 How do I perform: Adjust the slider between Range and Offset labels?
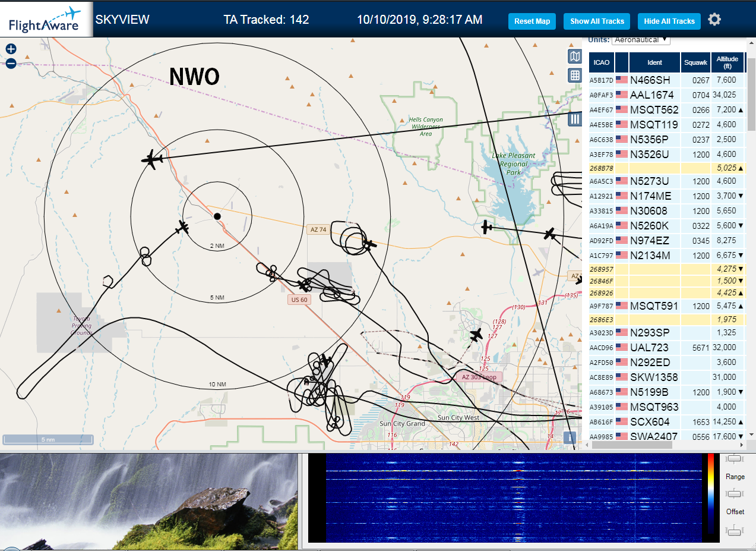click(735, 494)
